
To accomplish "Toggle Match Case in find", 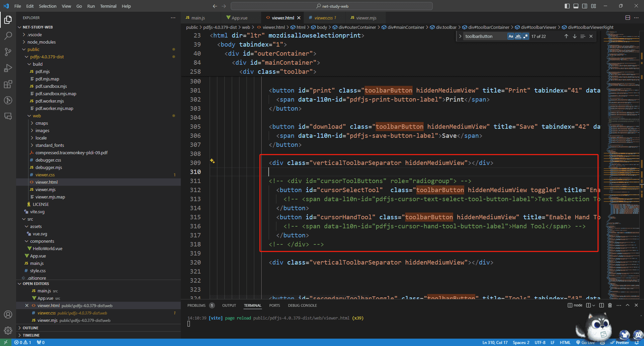I will click(x=511, y=36).
